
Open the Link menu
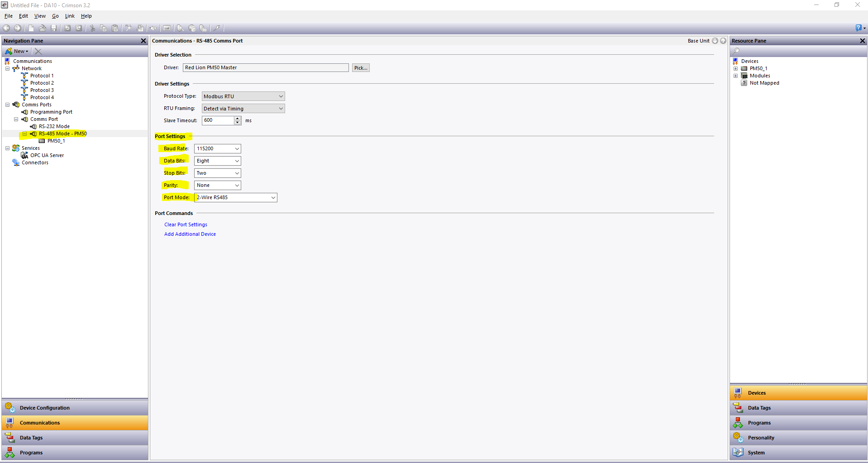click(70, 16)
